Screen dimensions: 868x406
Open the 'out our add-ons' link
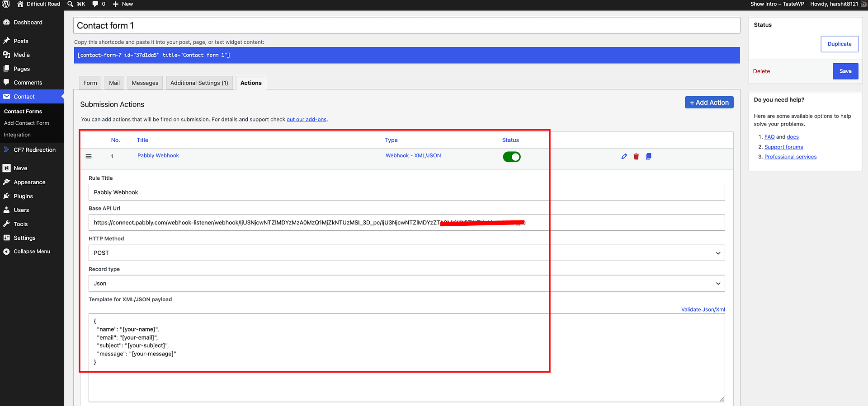(307, 120)
